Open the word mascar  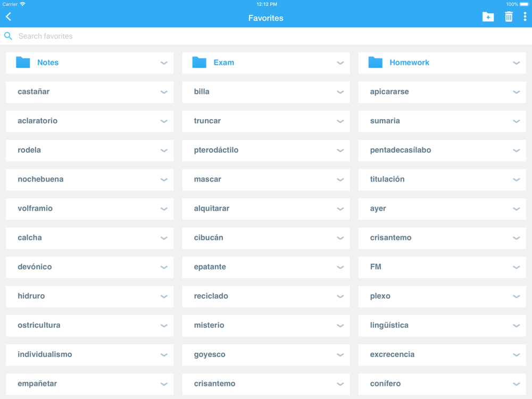[207, 179]
